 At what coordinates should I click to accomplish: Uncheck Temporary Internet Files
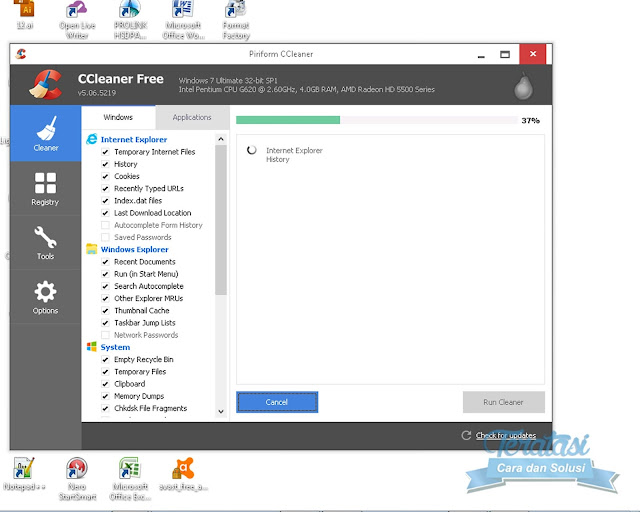click(x=105, y=152)
